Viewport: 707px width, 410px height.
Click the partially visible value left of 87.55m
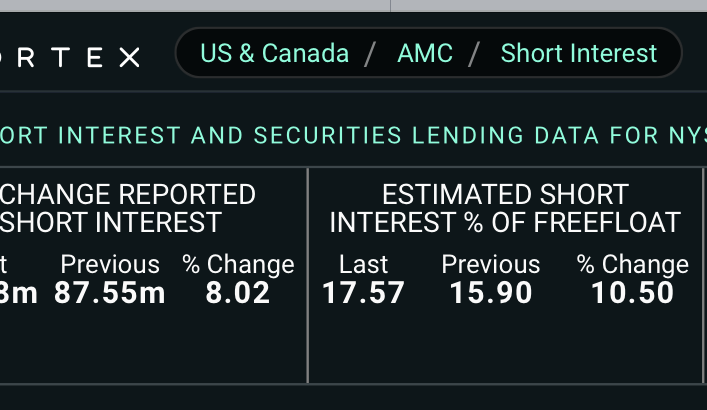tap(18, 293)
